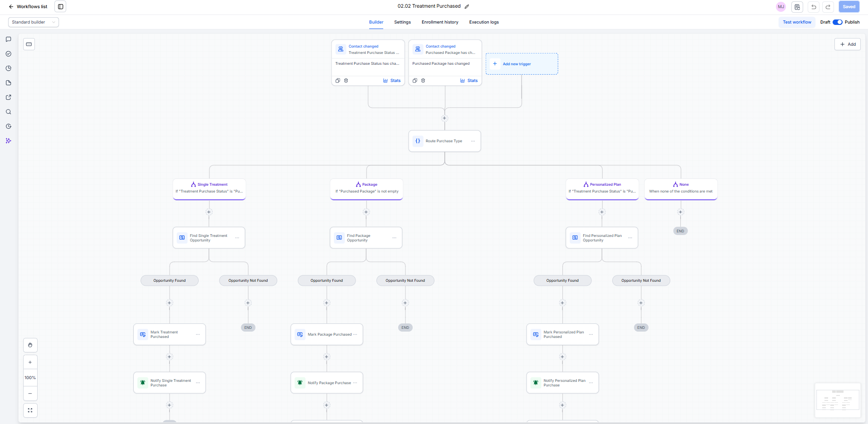Open the version history icon

[x=797, y=7]
